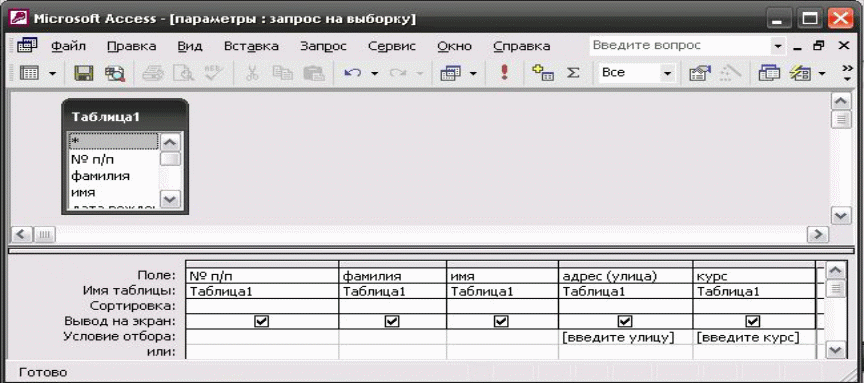Click the Copy toolbar icon
The height and width of the screenshot is (384, 864).
point(283,73)
